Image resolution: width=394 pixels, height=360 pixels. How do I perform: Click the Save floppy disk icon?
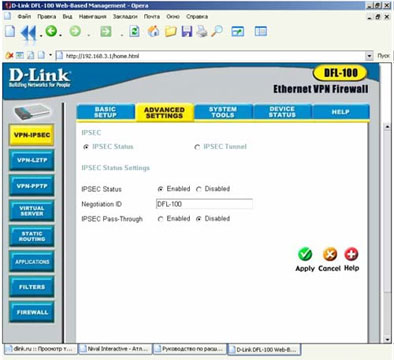(x=187, y=32)
